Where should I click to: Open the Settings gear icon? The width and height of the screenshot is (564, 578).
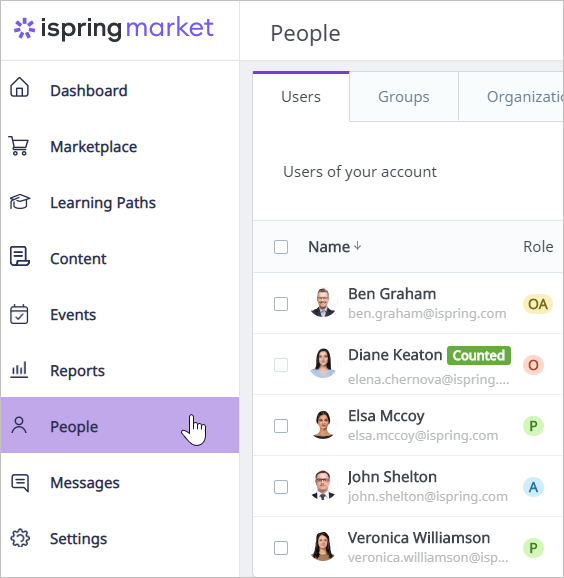20,538
